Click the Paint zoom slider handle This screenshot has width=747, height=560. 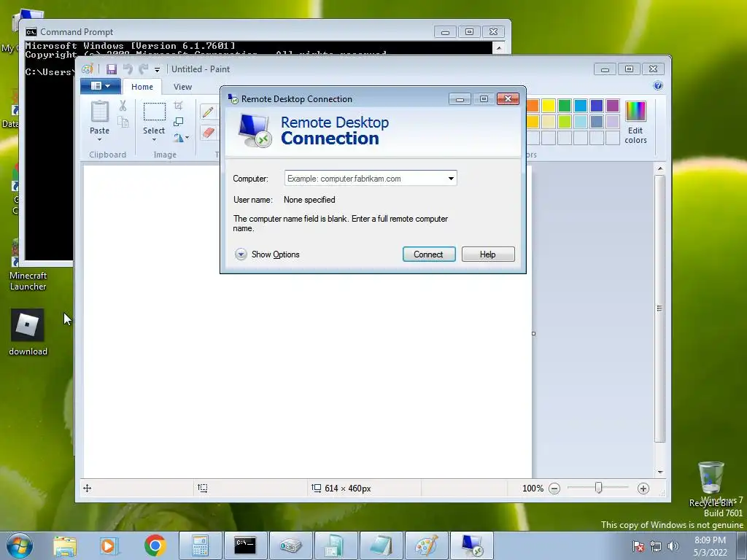[x=598, y=488]
